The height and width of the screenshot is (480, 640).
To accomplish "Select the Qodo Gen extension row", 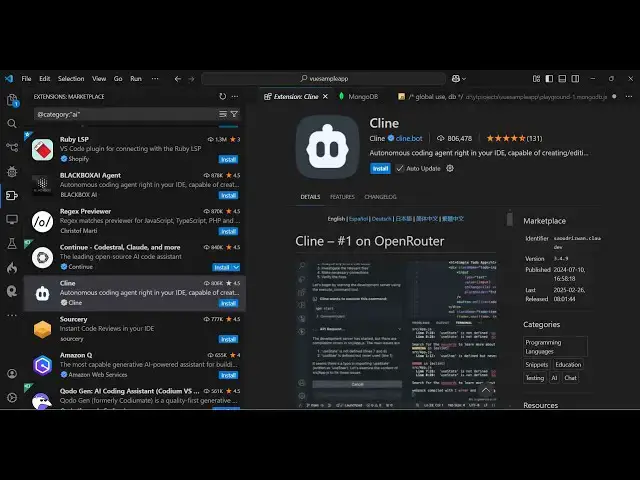I will pos(135,396).
